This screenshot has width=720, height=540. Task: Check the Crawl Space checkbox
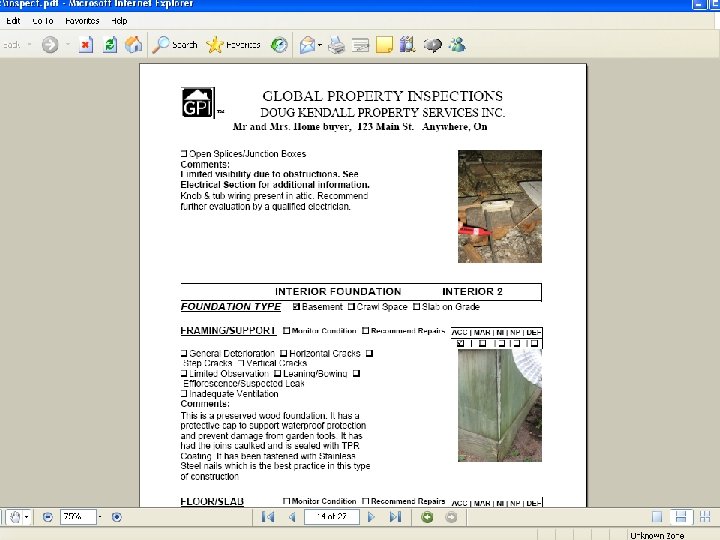pyautogui.click(x=351, y=306)
